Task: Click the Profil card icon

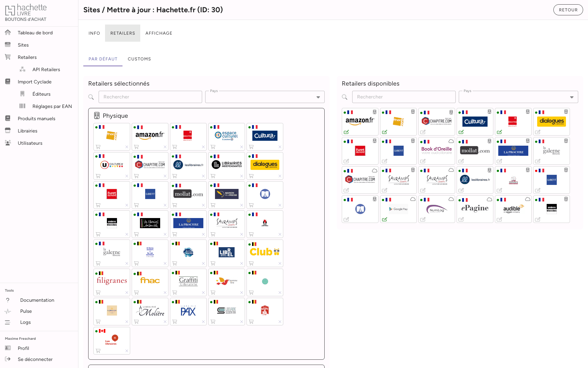Action: (8, 348)
